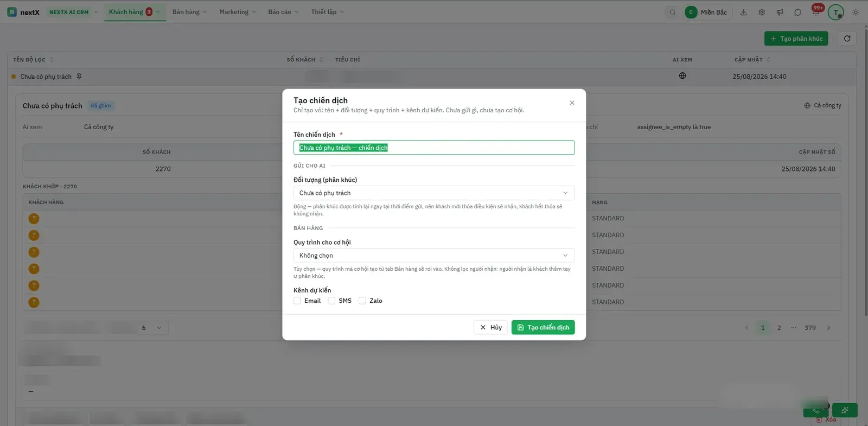This screenshot has height=426, width=868.
Task: Close the Tạo chiến dịch dialog with X
Action: click(x=572, y=103)
